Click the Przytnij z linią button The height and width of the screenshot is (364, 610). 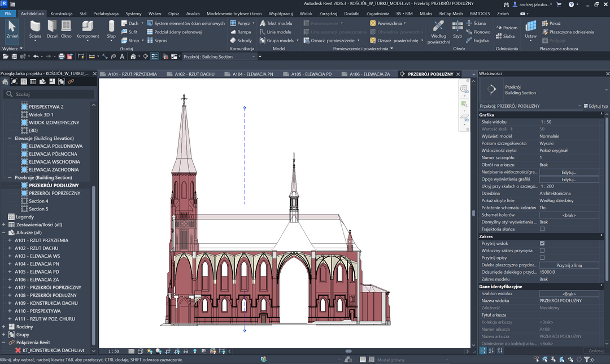569,265
